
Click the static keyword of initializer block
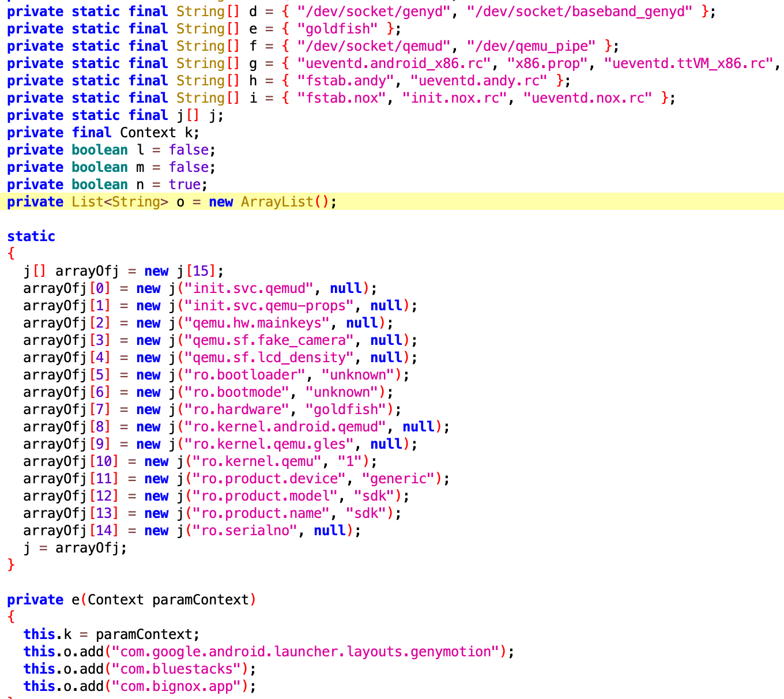pos(31,236)
